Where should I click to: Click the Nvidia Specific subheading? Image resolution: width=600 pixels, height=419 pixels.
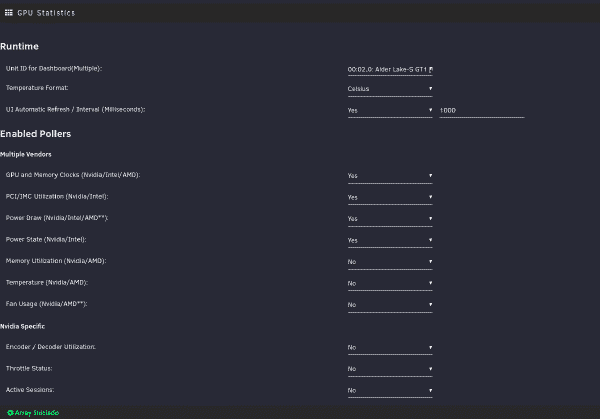click(22, 326)
